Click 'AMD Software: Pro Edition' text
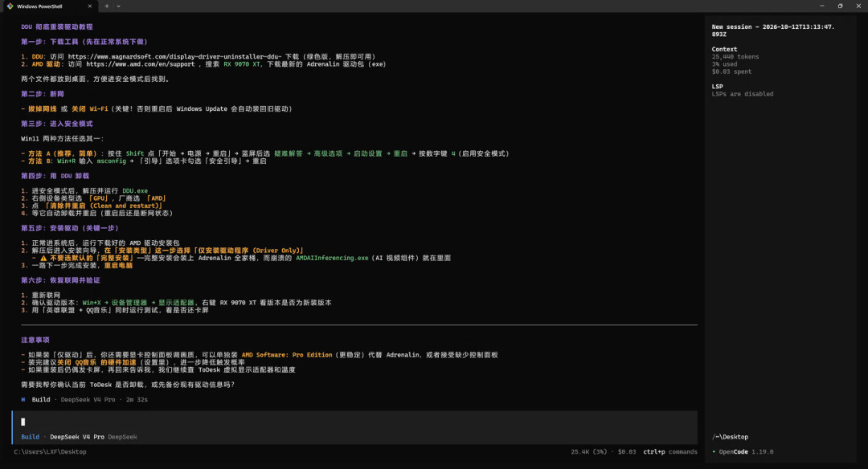The image size is (868, 469). tap(287, 355)
